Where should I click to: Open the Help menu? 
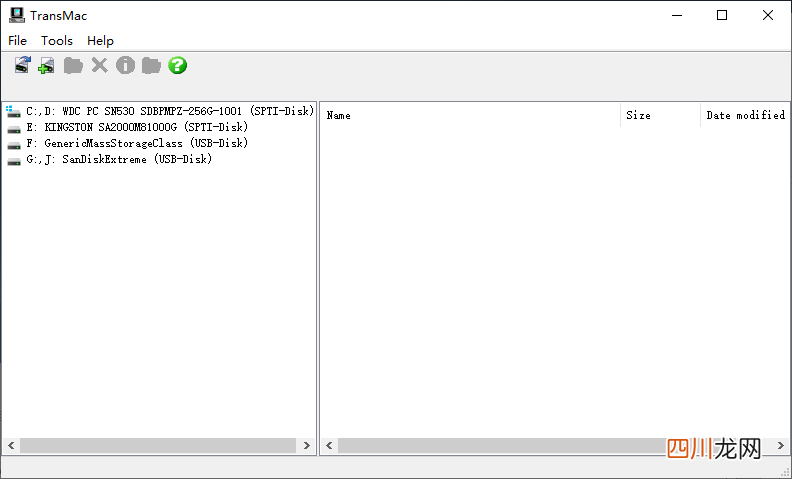click(100, 40)
